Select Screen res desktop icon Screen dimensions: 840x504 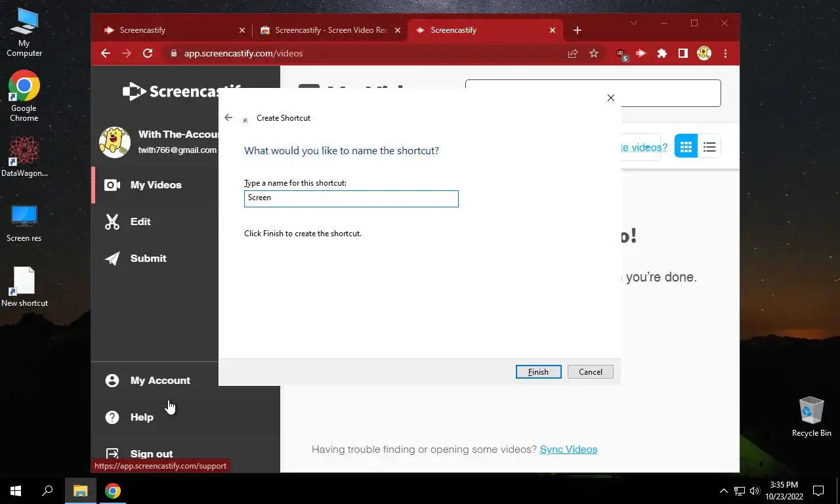pyautogui.click(x=24, y=223)
